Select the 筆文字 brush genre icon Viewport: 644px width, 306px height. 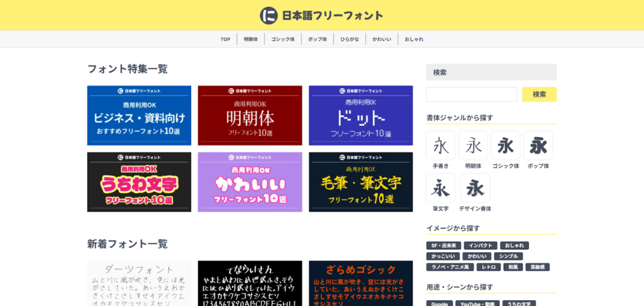441,189
